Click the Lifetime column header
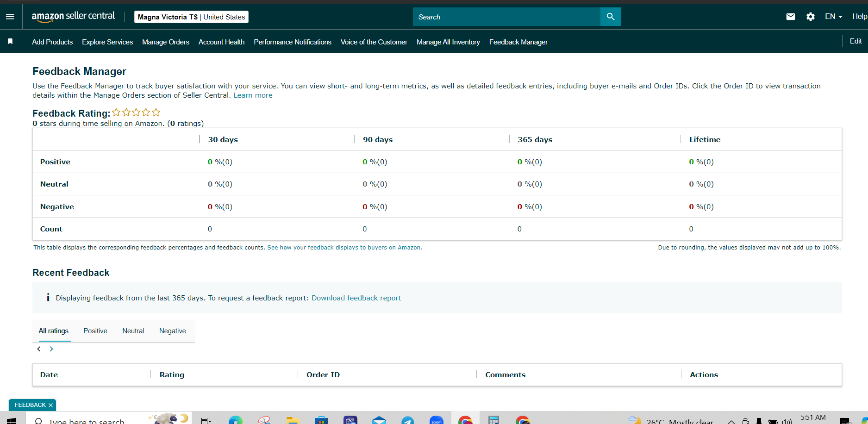The width and height of the screenshot is (868, 424). coord(705,140)
